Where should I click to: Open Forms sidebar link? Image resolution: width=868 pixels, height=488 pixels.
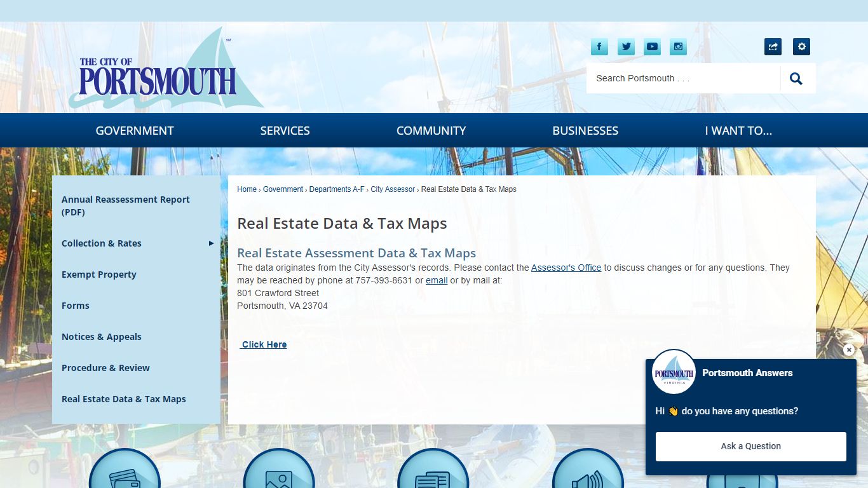tap(76, 306)
